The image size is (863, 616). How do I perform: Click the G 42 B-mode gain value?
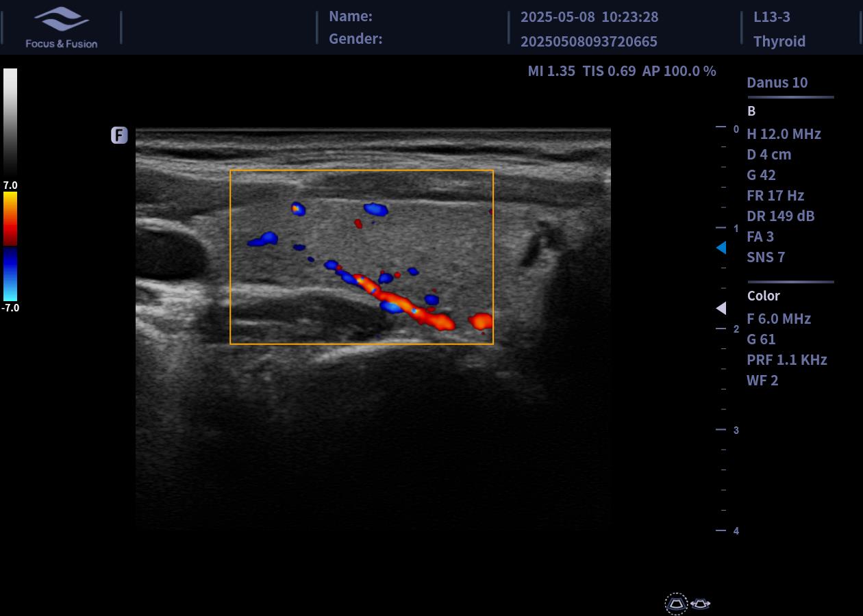pos(761,175)
